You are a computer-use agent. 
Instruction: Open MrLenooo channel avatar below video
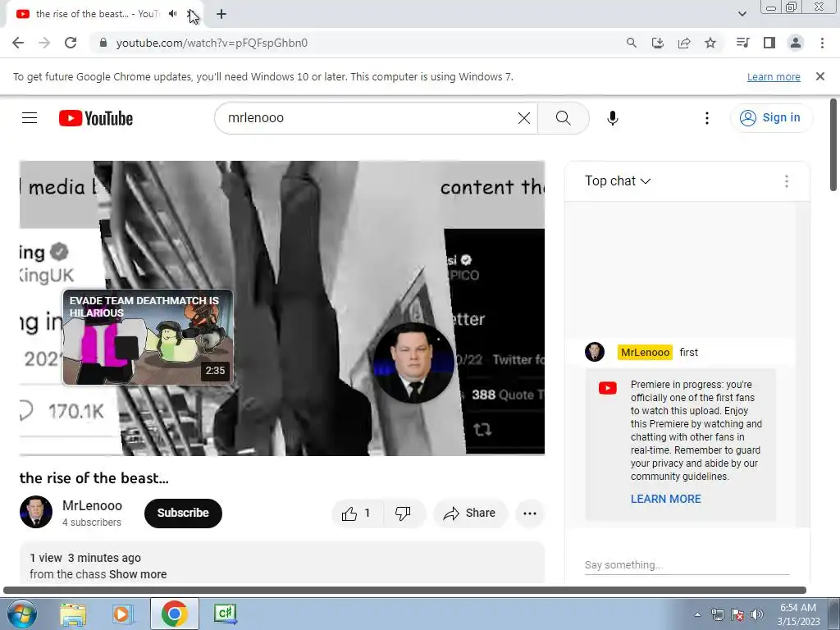(x=36, y=512)
